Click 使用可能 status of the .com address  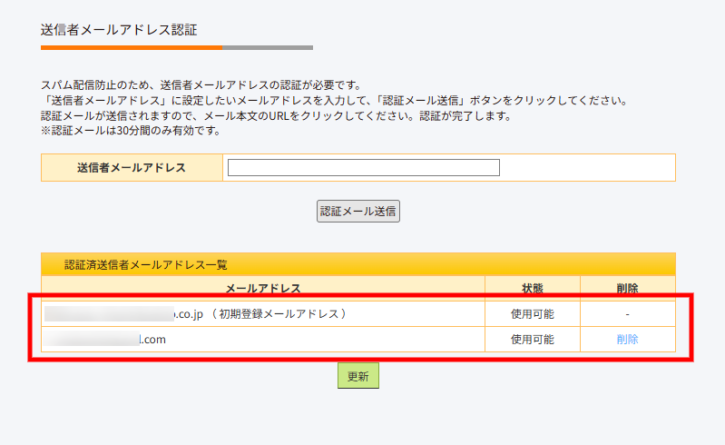click(x=532, y=339)
